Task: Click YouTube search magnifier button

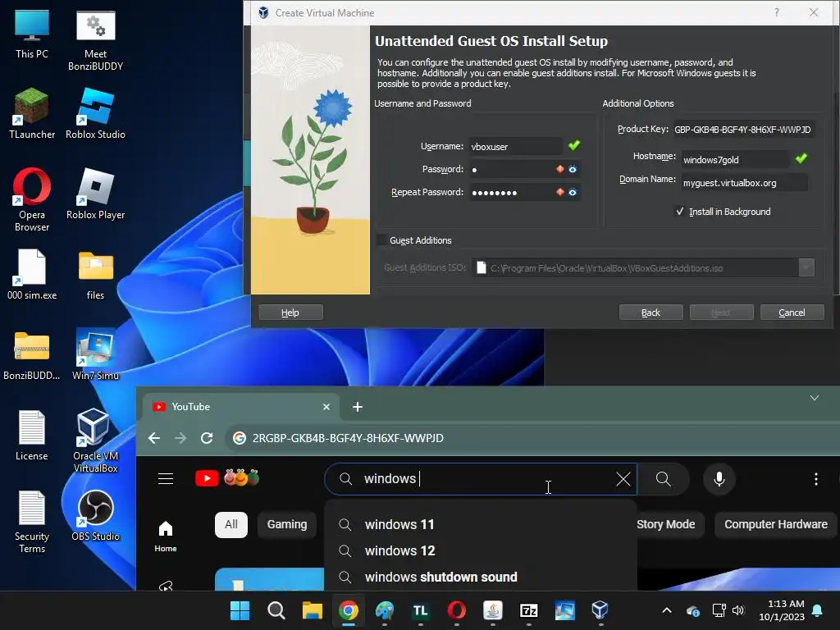Action: pyautogui.click(x=663, y=478)
